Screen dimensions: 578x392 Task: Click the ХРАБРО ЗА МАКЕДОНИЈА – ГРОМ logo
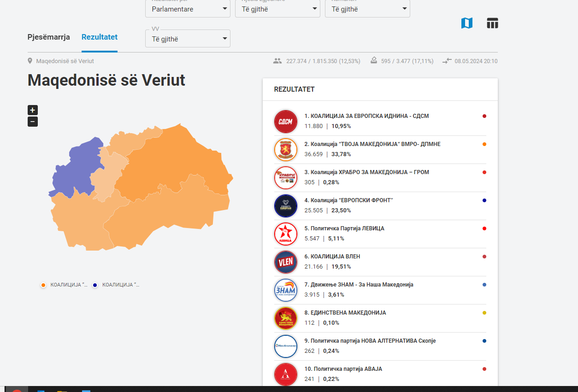[x=286, y=178]
